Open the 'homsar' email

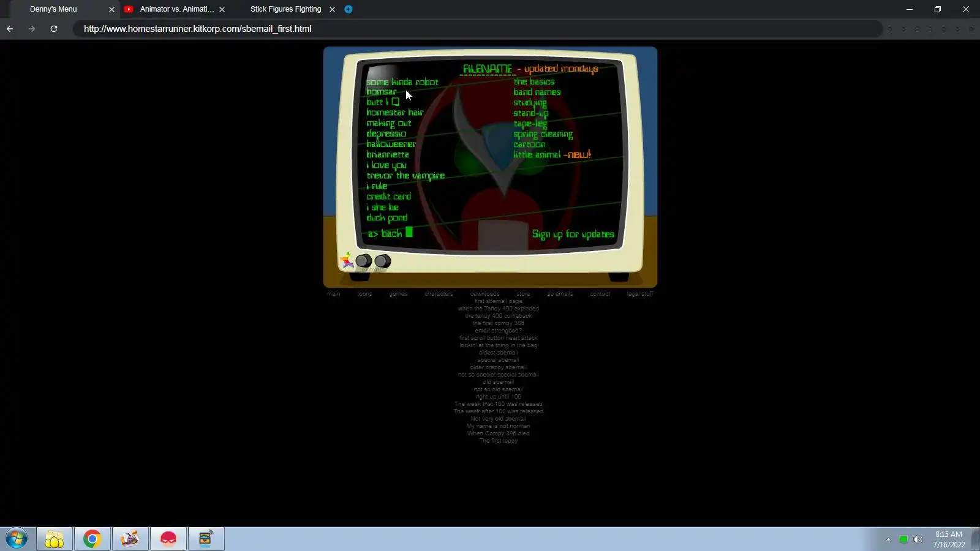[x=381, y=92]
